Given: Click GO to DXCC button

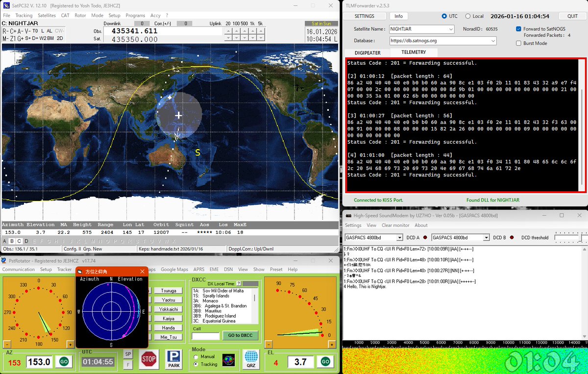Looking at the screenshot, I should coord(240,335).
